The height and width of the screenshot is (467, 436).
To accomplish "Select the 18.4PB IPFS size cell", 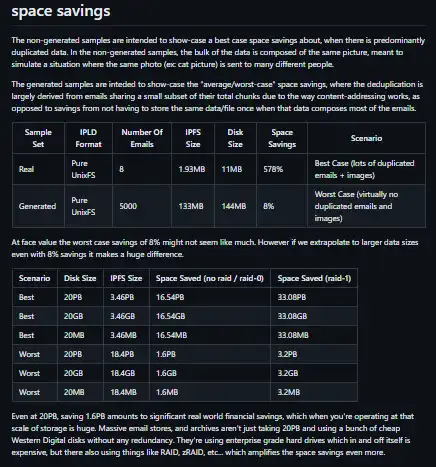I will [x=126, y=354].
